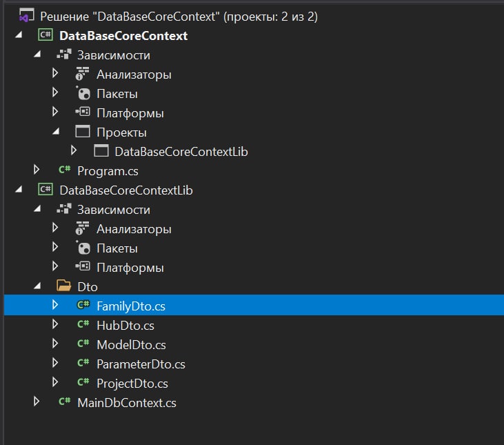
Task: Select the ModelDto.cs file name
Action: pyautogui.click(x=131, y=345)
